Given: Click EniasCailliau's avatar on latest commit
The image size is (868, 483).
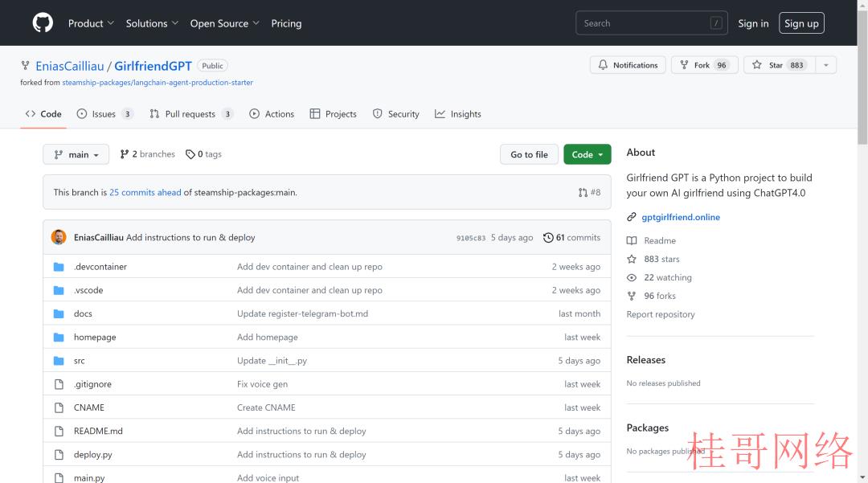Looking at the screenshot, I should [x=59, y=237].
